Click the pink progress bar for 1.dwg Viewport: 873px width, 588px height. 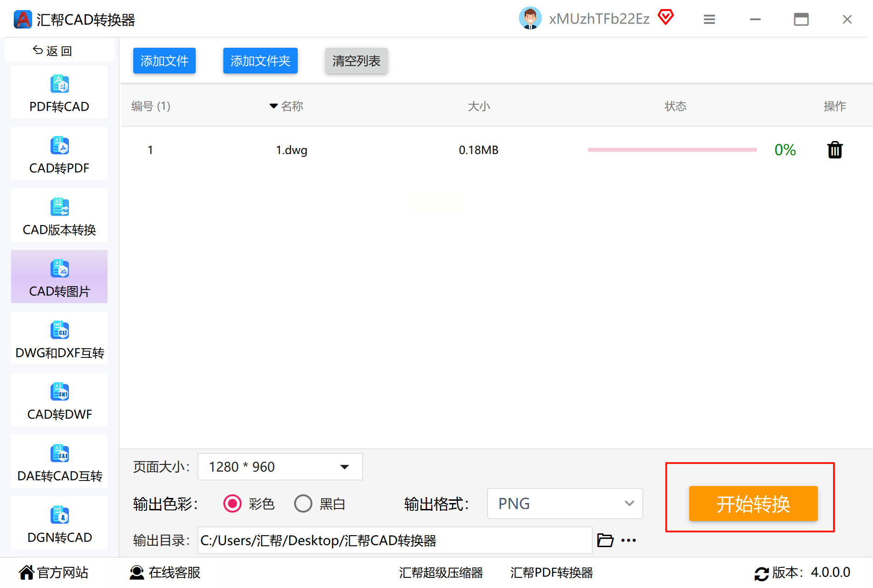672,150
